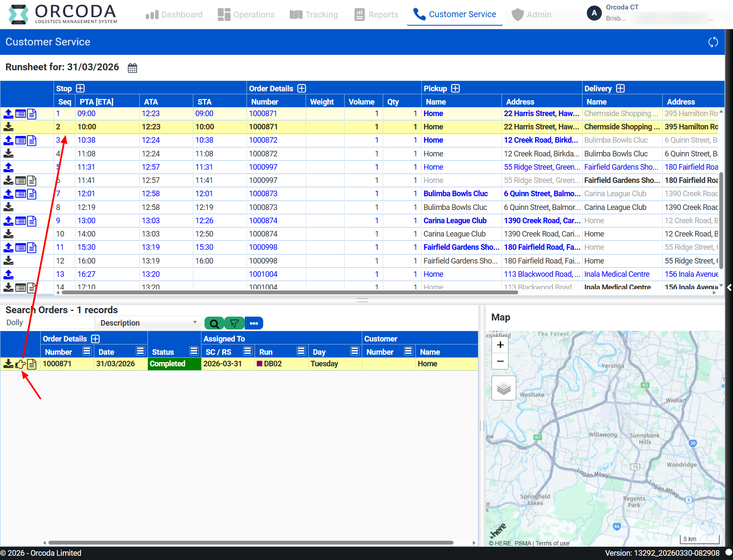This screenshot has height=560, width=733.
Task: Expand the Stop column group
Action: [x=80, y=89]
